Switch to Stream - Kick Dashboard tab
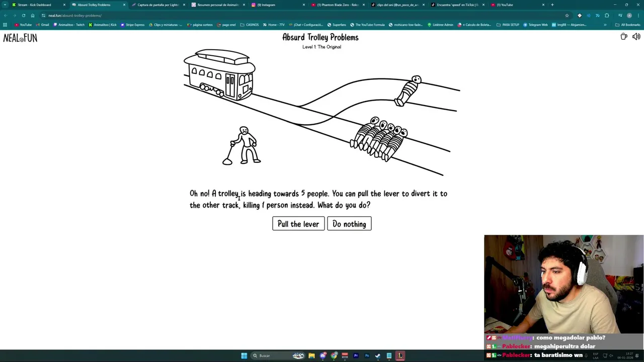The image size is (644, 362). [38, 5]
